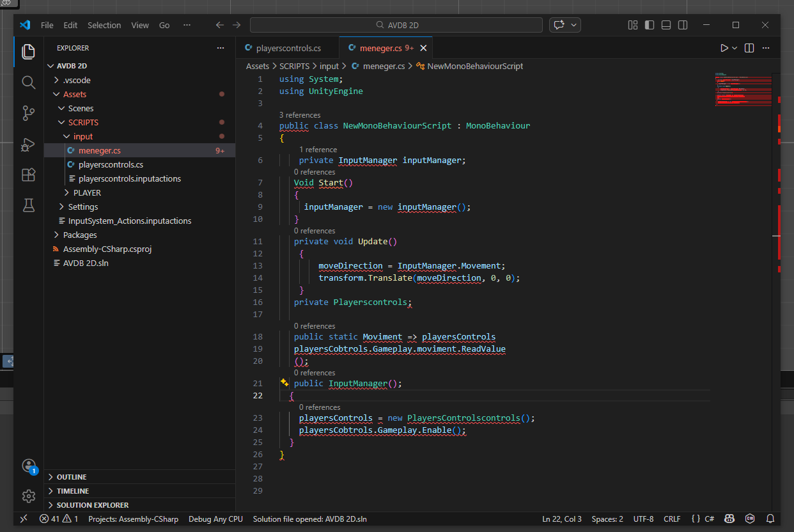Open Run and Debug view
Image resolution: width=794 pixels, height=532 pixels.
coord(28,145)
